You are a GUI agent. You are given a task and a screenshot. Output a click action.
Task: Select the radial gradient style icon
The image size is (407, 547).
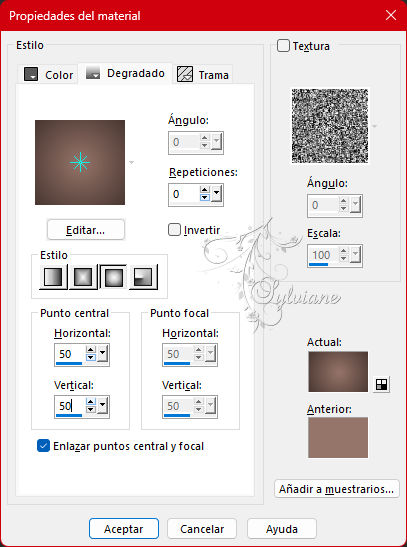tap(143, 277)
